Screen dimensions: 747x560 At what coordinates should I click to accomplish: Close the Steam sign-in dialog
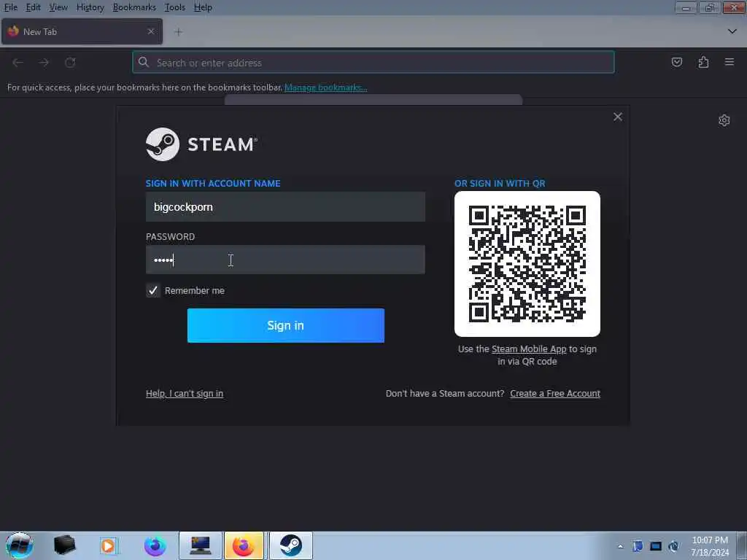tap(618, 117)
